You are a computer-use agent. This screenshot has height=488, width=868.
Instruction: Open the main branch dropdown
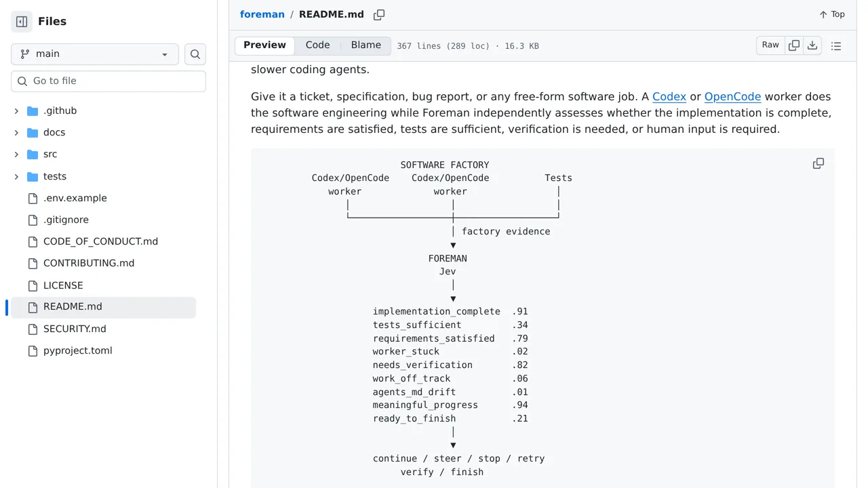click(x=95, y=54)
